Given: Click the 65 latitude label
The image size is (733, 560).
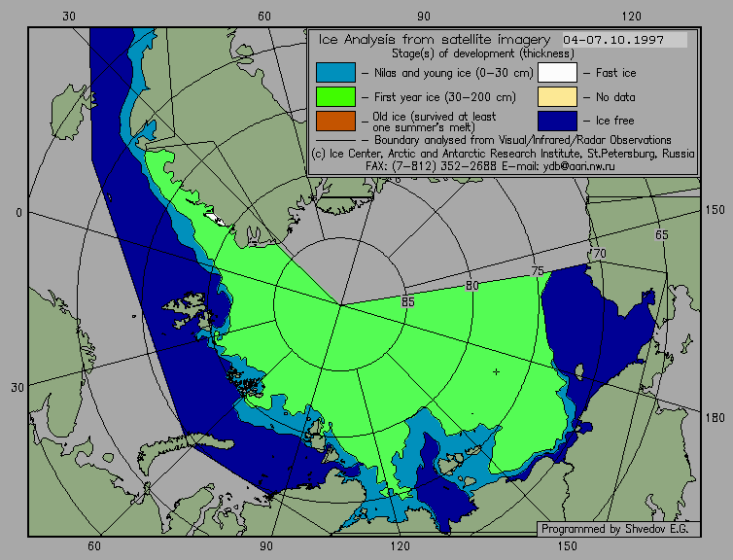Looking at the screenshot, I should [661, 235].
